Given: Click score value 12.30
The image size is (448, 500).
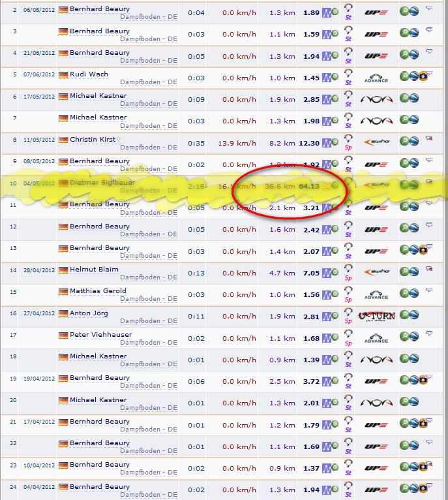Looking at the screenshot, I should (309, 143).
